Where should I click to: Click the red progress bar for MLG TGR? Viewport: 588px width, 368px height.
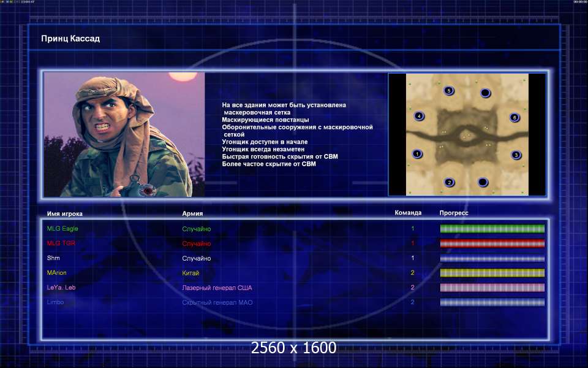pos(492,243)
